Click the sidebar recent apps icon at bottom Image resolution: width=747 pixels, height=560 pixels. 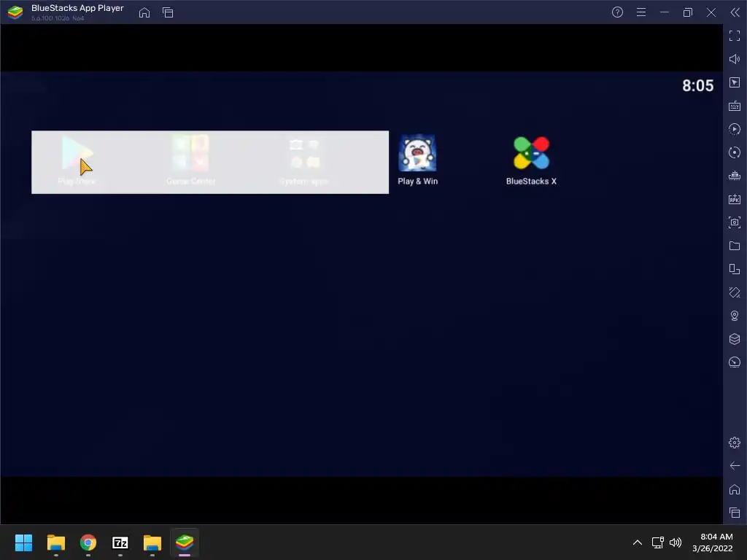(x=735, y=513)
